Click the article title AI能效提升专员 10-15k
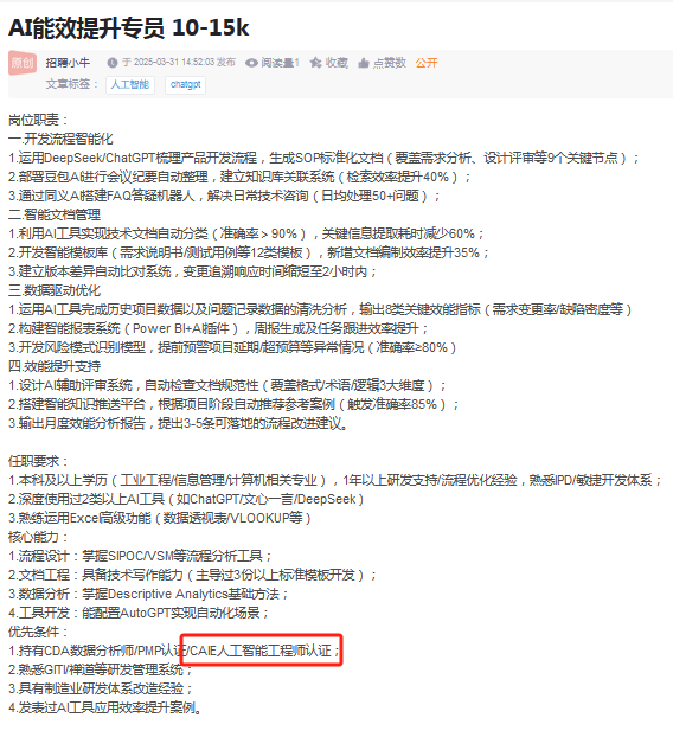The width and height of the screenshot is (674, 738). (128, 28)
